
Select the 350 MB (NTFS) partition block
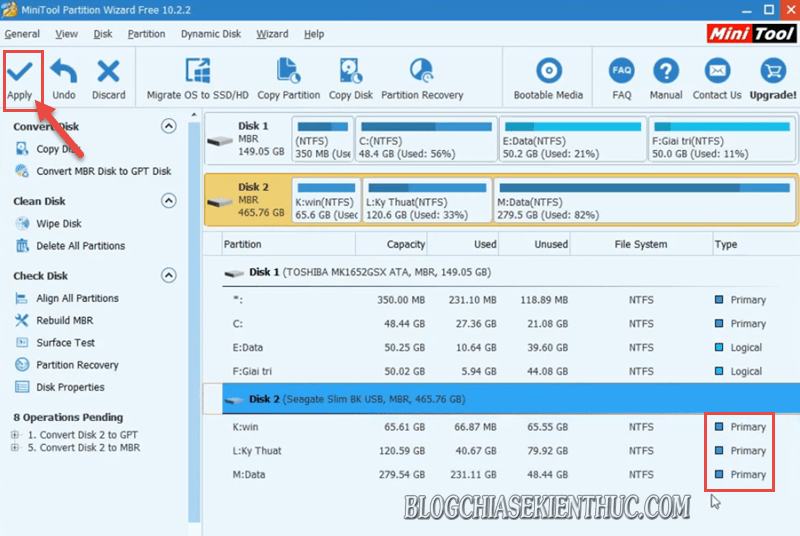pyautogui.click(x=322, y=140)
